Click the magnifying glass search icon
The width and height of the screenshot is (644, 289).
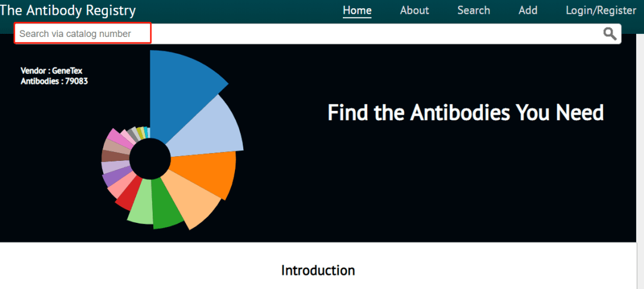[x=609, y=34]
